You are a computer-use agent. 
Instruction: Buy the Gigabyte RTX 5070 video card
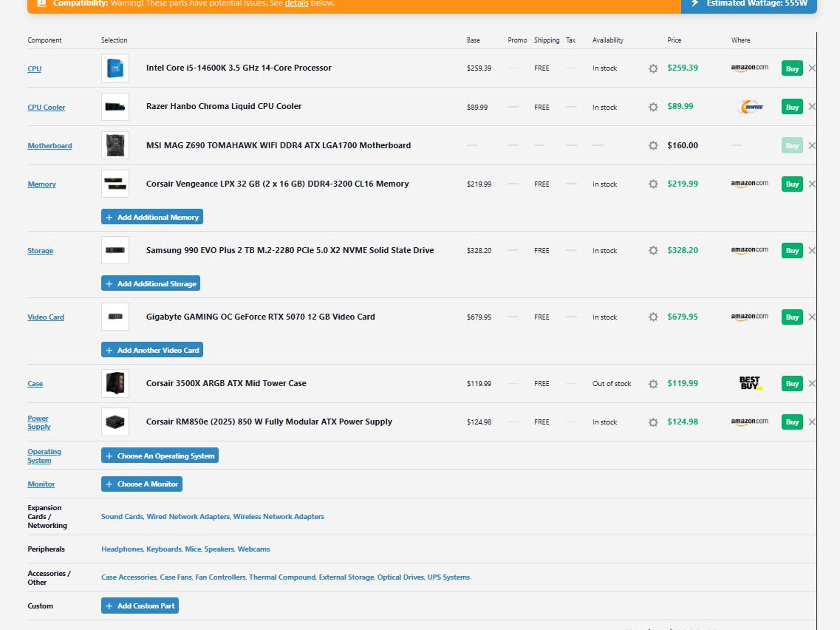pyautogui.click(x=792, y=317)
